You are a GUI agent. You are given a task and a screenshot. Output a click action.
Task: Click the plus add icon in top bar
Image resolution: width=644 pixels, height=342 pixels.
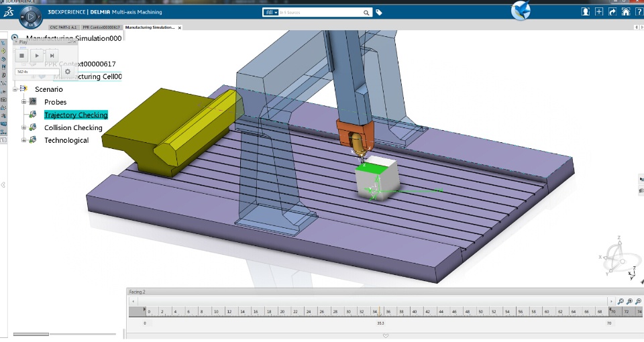(599, 12)
